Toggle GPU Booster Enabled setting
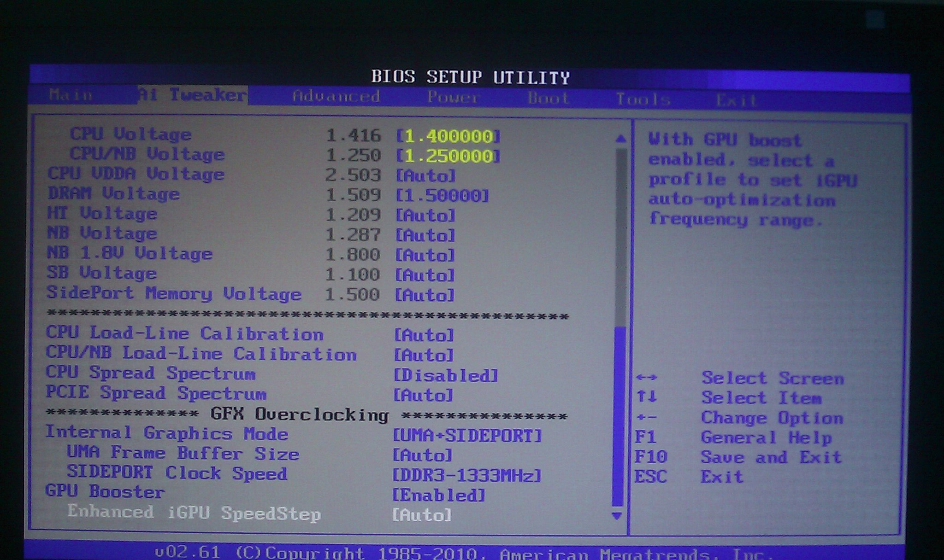Screen dimensions: 944x560 point(438,496)
